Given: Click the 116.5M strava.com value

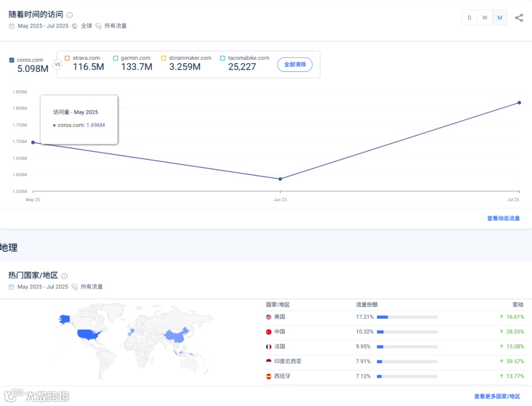Looking at the screenshot, I should [x=89, y=67].
